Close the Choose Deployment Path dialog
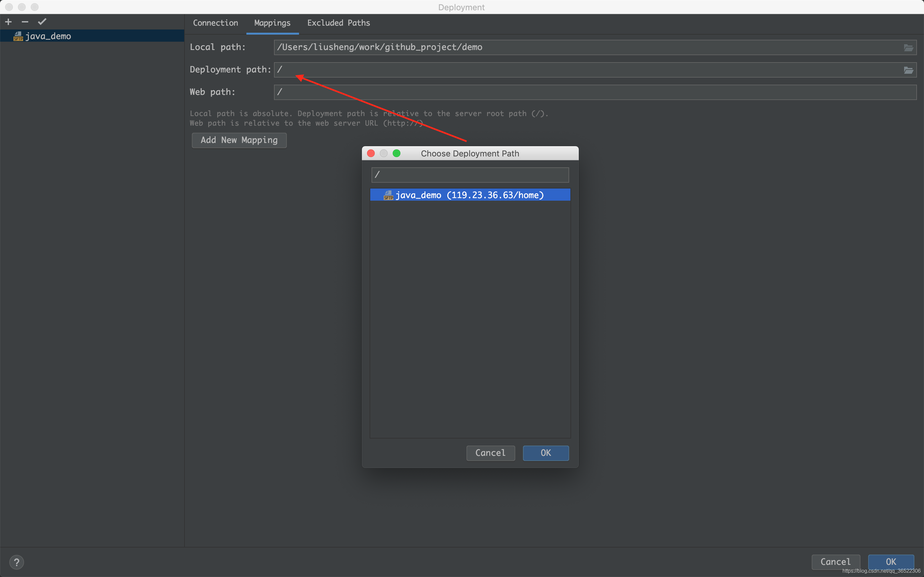 click(x=370, y=154)
